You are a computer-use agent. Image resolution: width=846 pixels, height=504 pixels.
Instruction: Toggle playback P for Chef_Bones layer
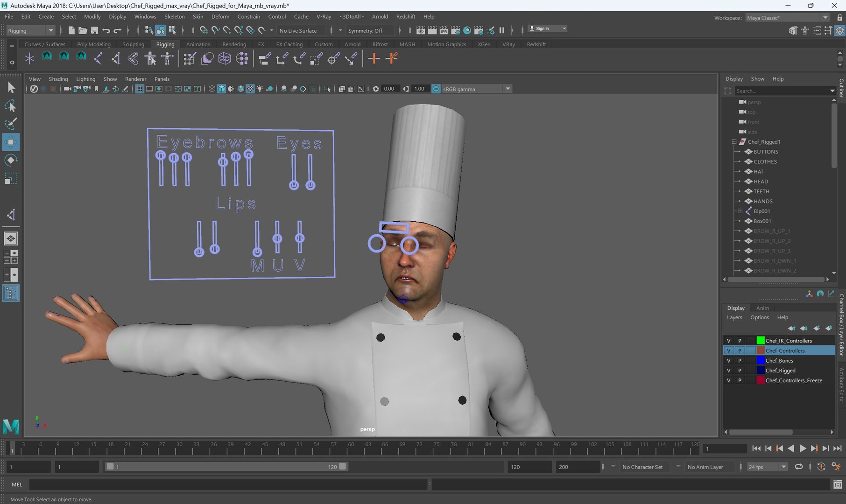click(x=740, y=361)
